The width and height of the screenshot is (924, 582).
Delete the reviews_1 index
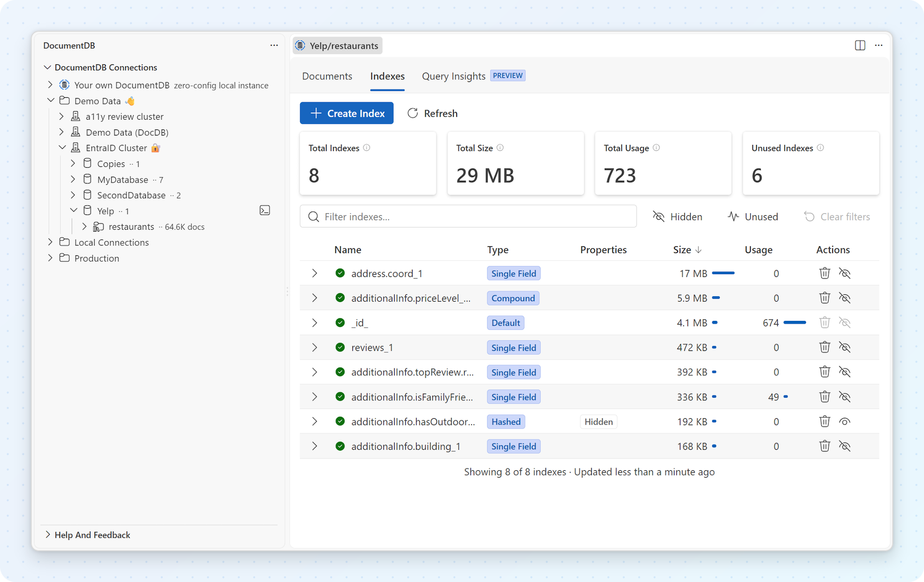[824, 347]
